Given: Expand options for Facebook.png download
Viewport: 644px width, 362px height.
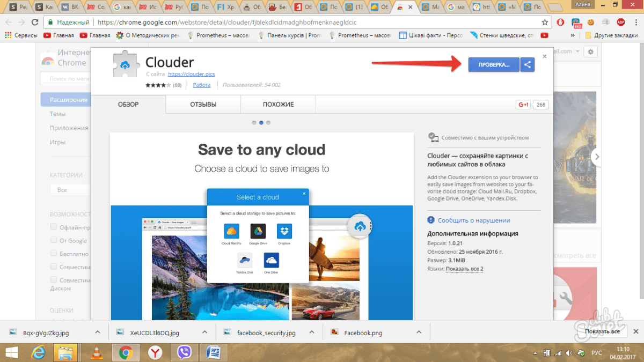Looking at the screenshot, I should (419, 332).
